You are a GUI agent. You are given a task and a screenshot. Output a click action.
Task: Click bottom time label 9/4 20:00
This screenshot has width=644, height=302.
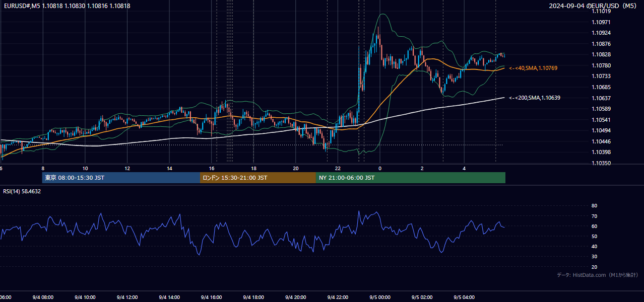click(x=296, y=297)
